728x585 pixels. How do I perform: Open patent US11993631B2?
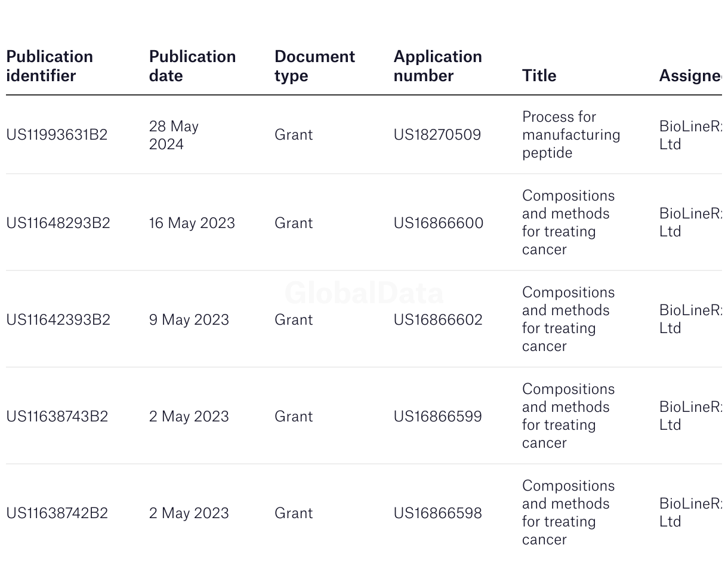[x=57, y=135]
